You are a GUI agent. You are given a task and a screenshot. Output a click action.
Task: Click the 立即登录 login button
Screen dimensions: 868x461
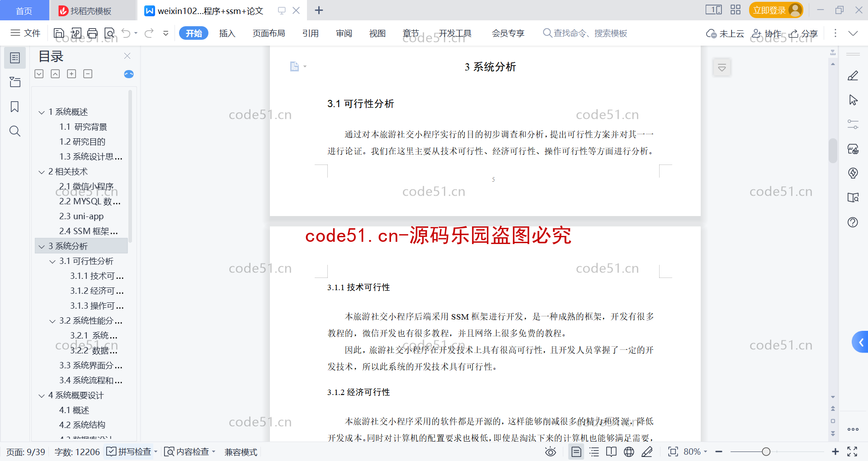(776, 10)
